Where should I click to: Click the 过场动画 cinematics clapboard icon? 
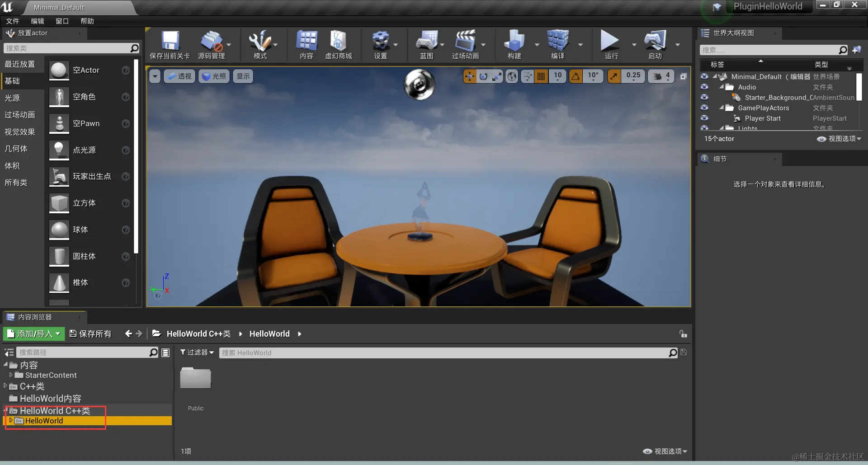465,45
